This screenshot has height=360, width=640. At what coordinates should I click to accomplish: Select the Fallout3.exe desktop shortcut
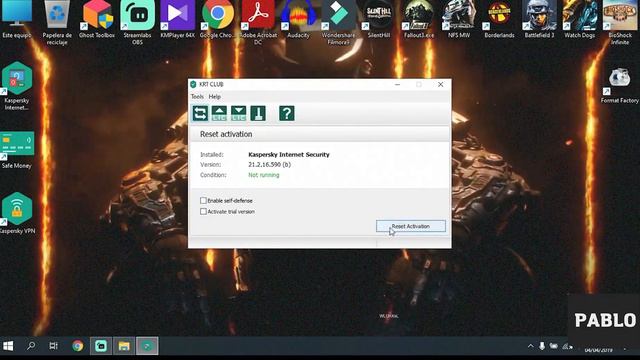[419, 20]
